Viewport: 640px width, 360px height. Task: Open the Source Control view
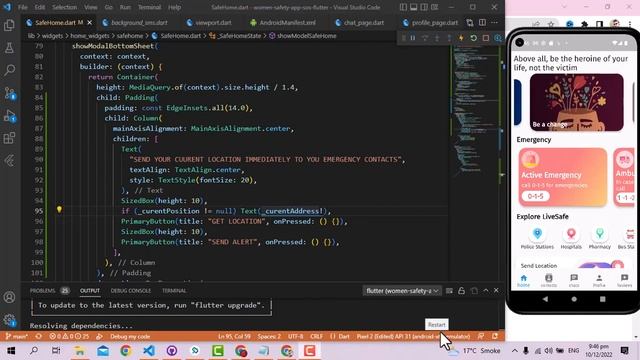click(9, 93)
